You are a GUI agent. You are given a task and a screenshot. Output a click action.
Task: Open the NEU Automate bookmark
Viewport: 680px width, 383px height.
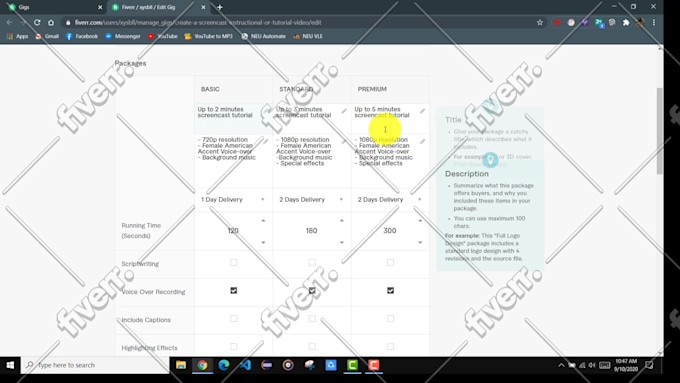tap(264, 36)
